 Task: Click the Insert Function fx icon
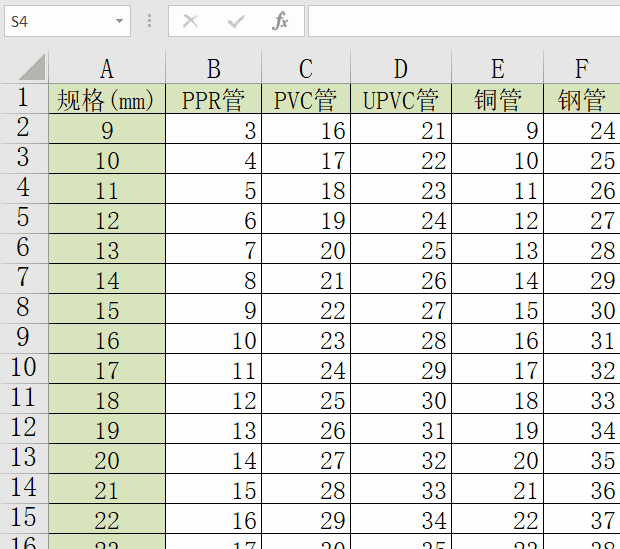point(280,21)
